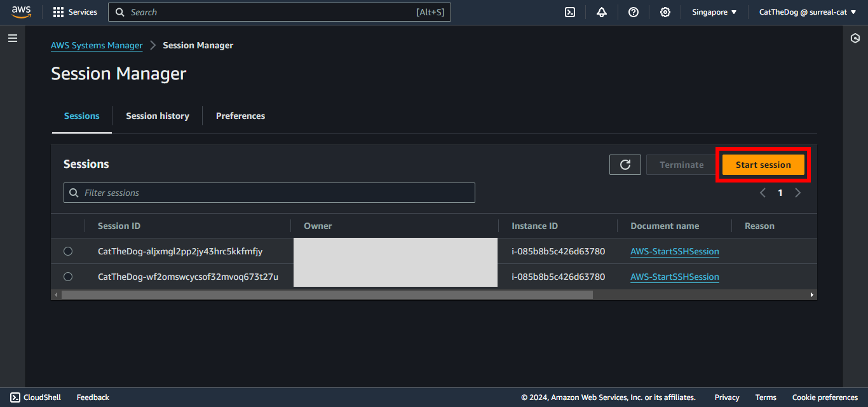Image resolution: width=868 pixels, height=407 pixels.
Task: Open the settings gear icon
Action: coord(665,12)
